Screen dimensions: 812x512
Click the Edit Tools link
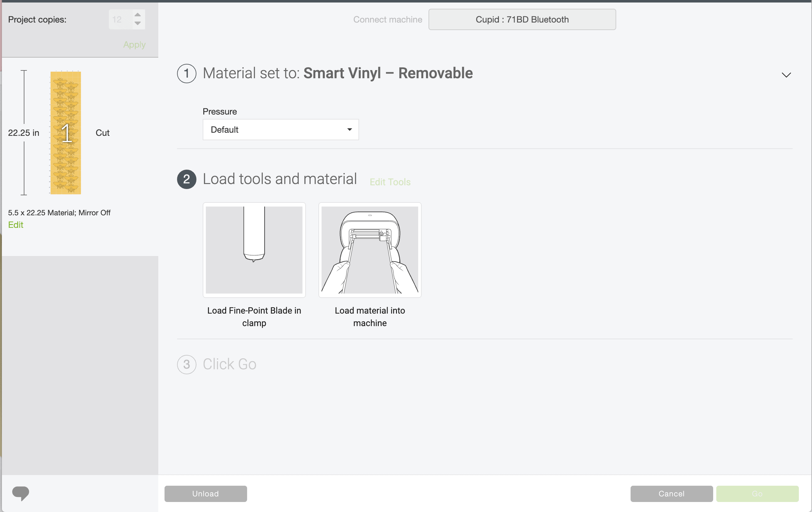(x=390, y=182)
